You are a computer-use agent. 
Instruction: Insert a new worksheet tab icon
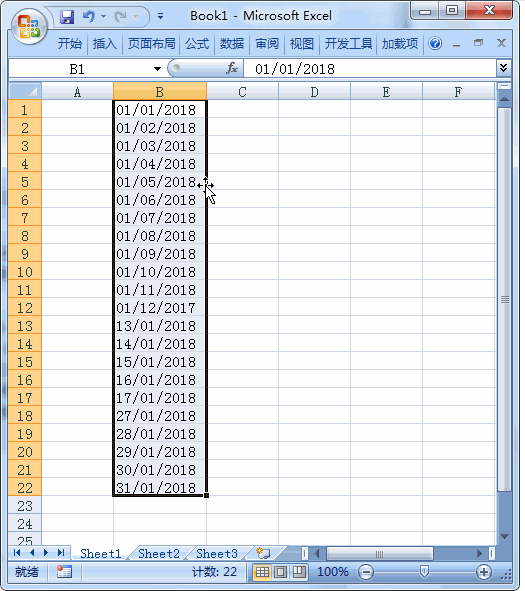coord(263,553)
